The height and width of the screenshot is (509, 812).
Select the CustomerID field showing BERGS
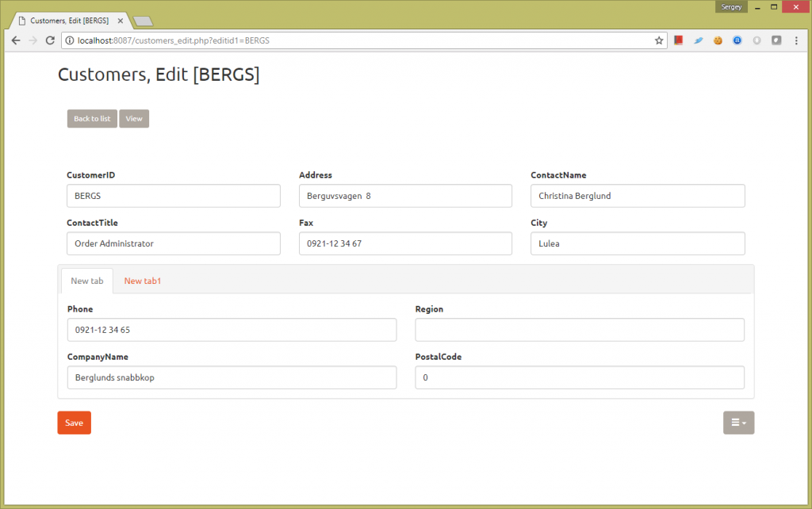click(x=173, y=196)
